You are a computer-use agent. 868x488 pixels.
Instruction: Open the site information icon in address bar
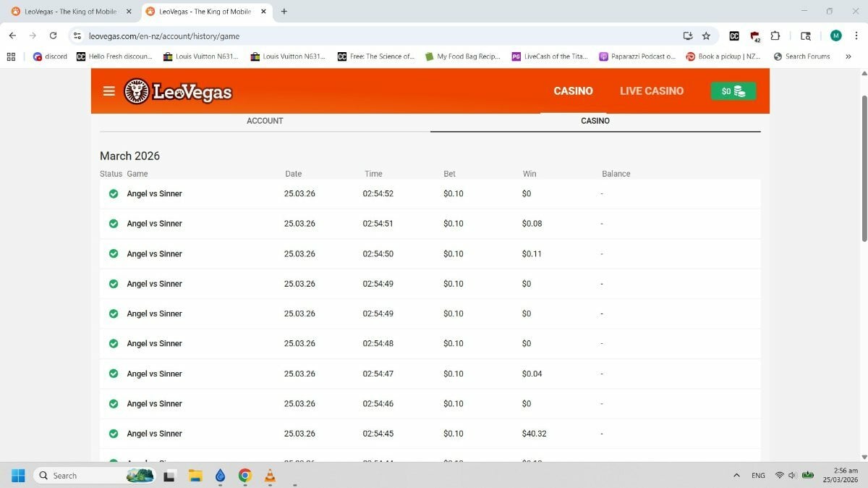point(78,35)
